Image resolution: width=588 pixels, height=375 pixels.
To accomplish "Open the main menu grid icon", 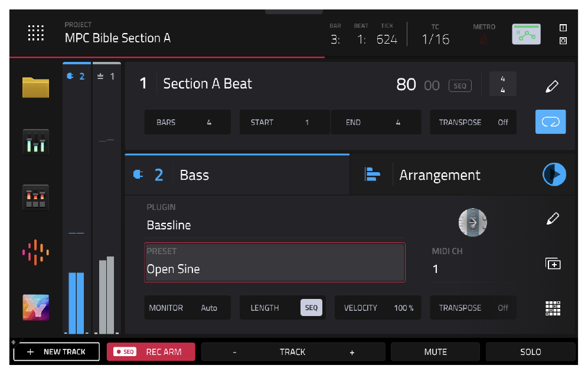I will [x=36, y=33].
